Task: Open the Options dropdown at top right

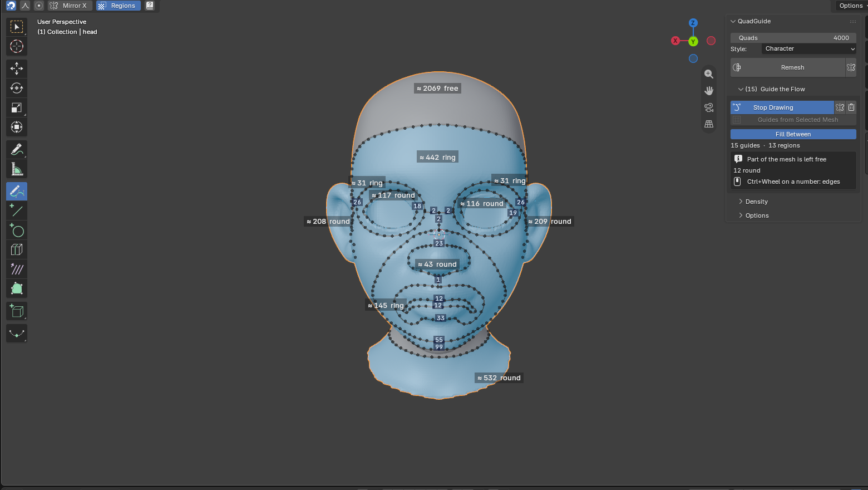Action: coord(851,6)
